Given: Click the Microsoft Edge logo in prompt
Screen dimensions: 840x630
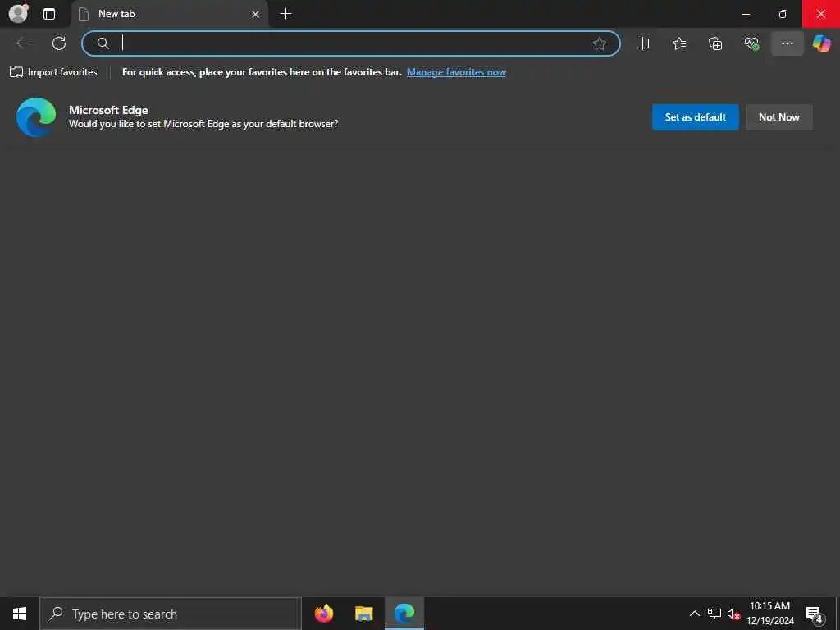Looking at the screenshot, I should (36, 116).
